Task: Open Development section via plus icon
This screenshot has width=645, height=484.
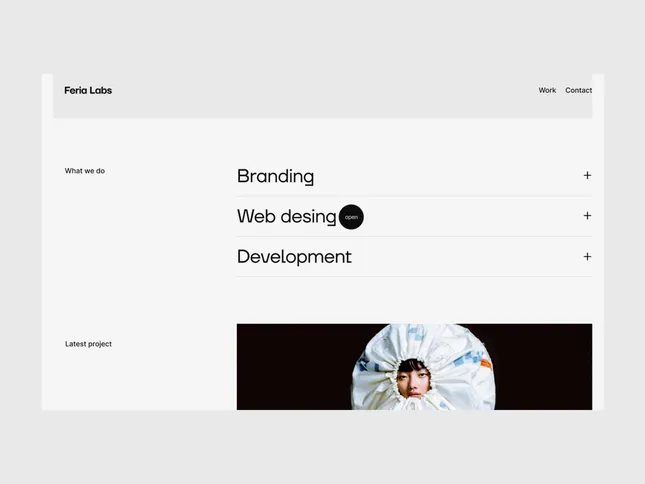Action: click(587, 257)
